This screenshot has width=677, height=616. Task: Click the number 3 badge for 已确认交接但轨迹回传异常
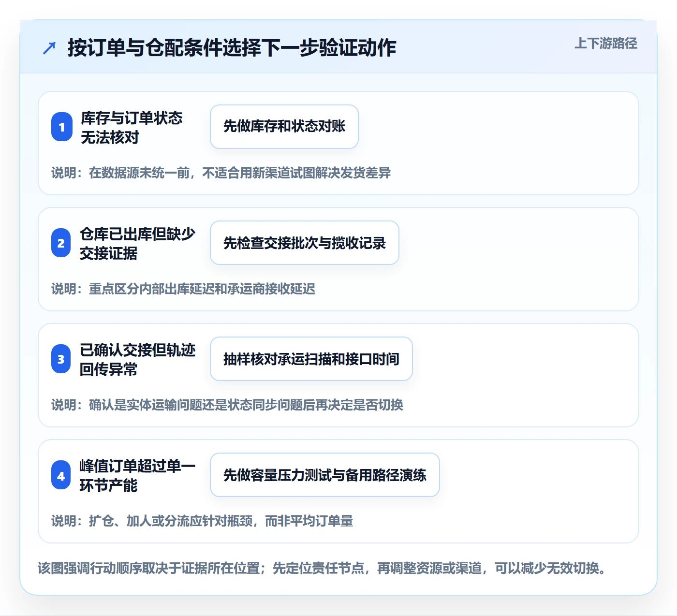pos(61,359)
